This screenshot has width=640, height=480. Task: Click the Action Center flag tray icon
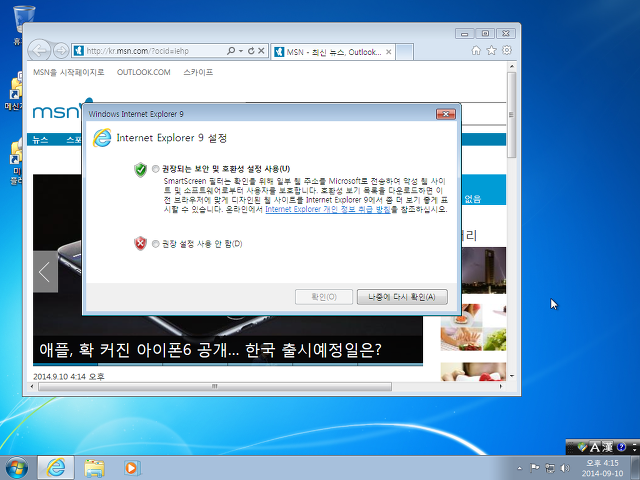click(x=534, y=468)
